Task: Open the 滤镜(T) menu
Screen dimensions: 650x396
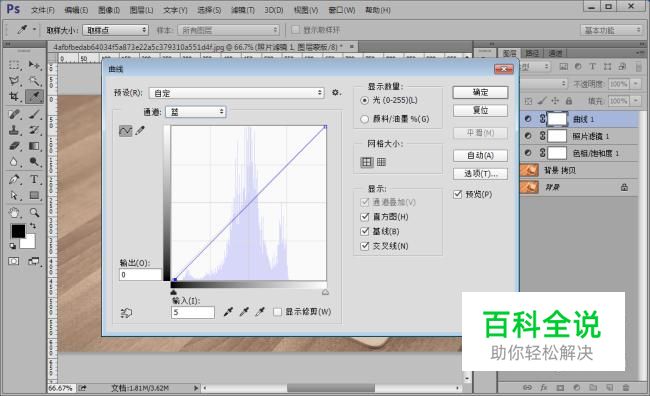Action: click(243, 10)
